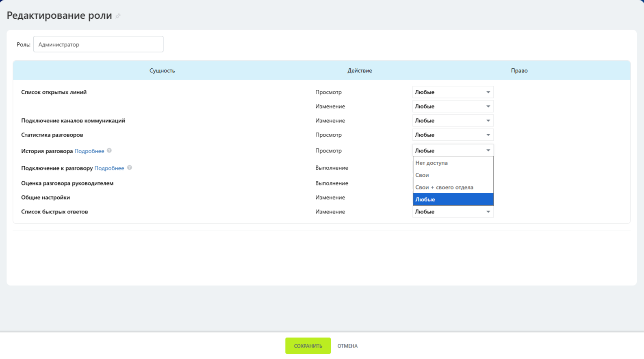The image size is (644, 359).
Task: Open Подключение каналов коммуникаций rights dropdown
Action: click(x=453, y=121)
